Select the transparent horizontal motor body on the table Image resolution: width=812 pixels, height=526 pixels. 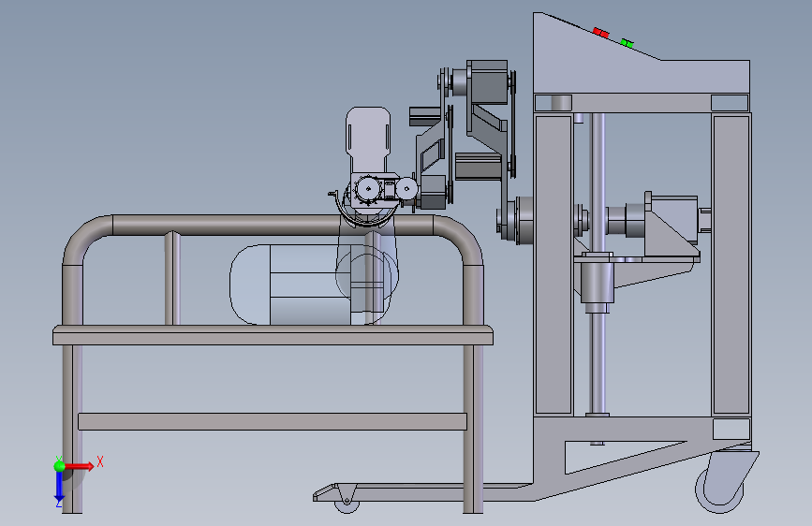tap(309, 285)
